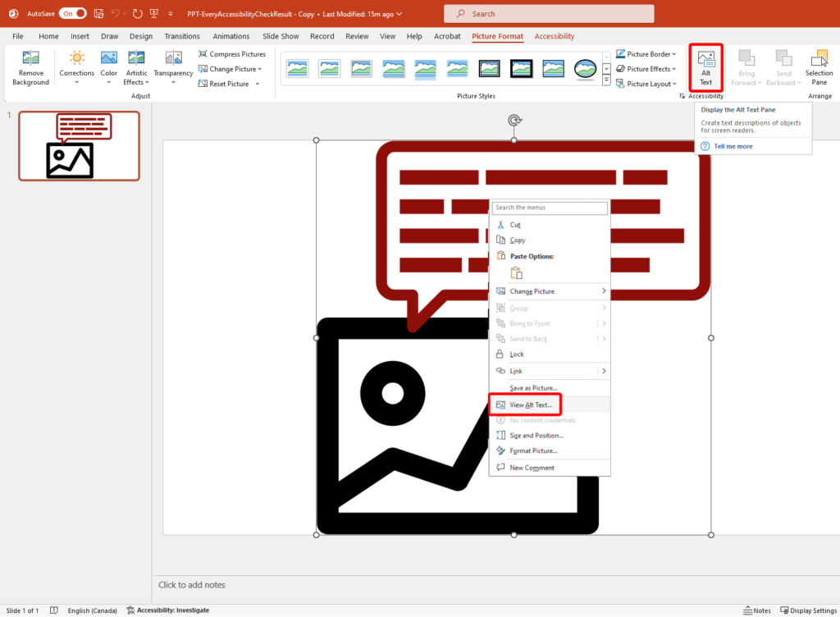
Task: Click the Notes button in the status bar
Action: 756,610
